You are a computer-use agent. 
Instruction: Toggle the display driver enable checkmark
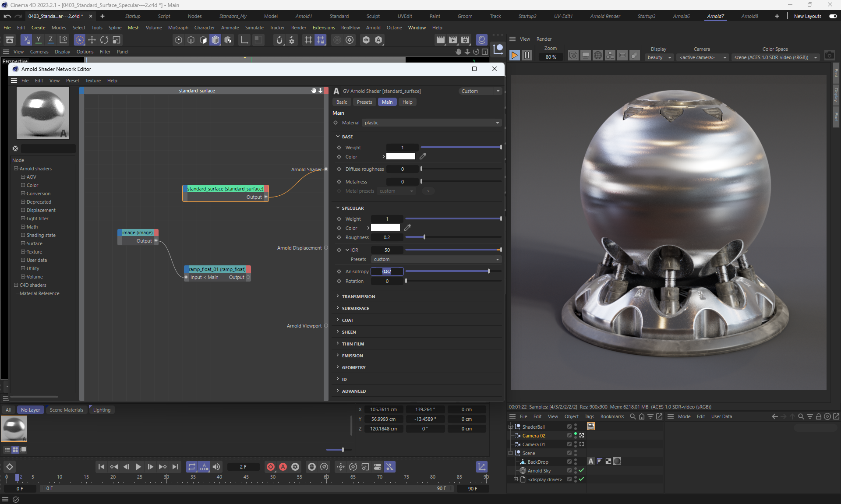[x=581, y=479]
